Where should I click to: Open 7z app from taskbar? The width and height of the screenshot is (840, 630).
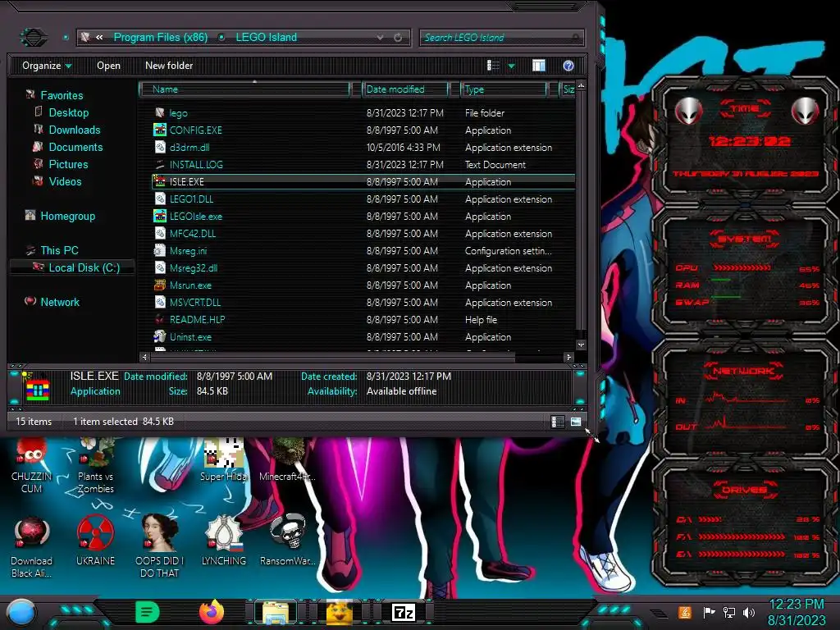(x=404, y=612)
